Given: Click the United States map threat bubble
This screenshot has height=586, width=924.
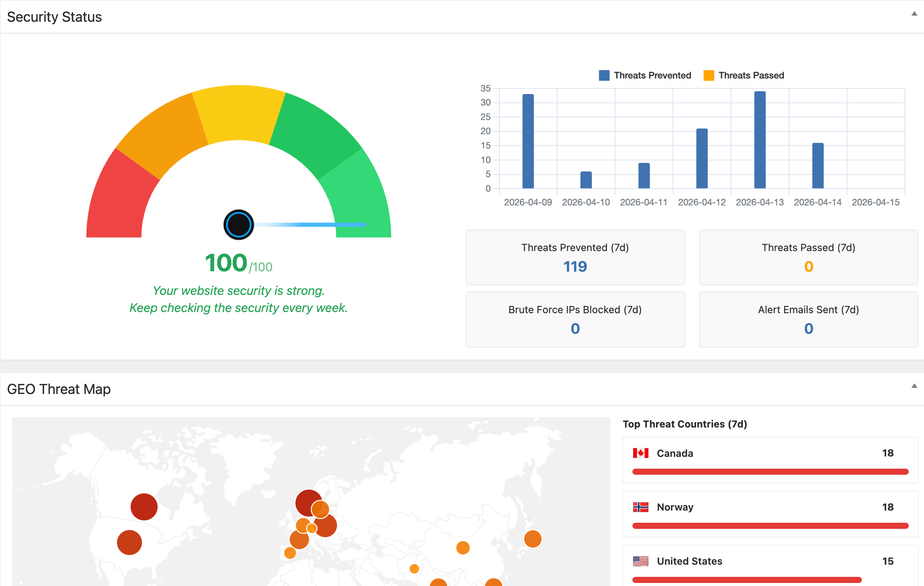Looking at the screenshot, I should tap(129, 542).
